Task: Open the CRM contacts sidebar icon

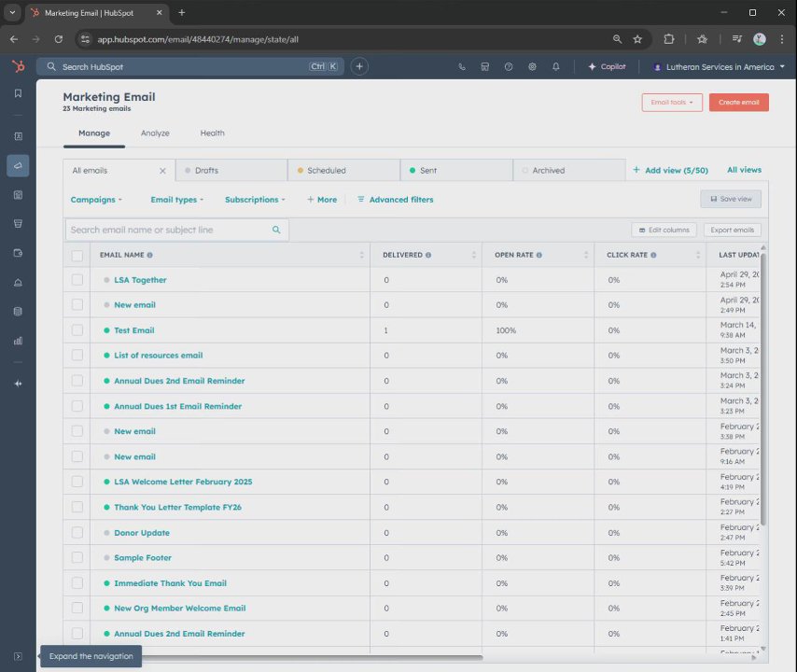Action: pos(18,136)
